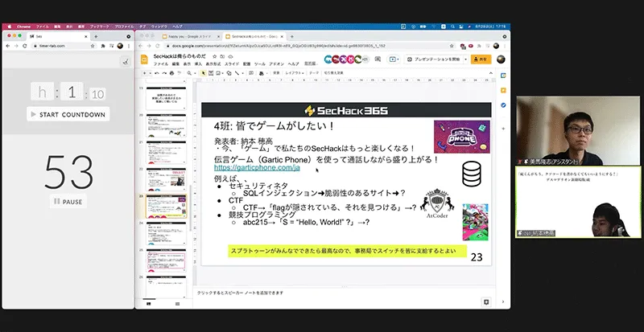Click the yellow share button
The width and height of the screenshot is (644, 332).
click(481, 59)
